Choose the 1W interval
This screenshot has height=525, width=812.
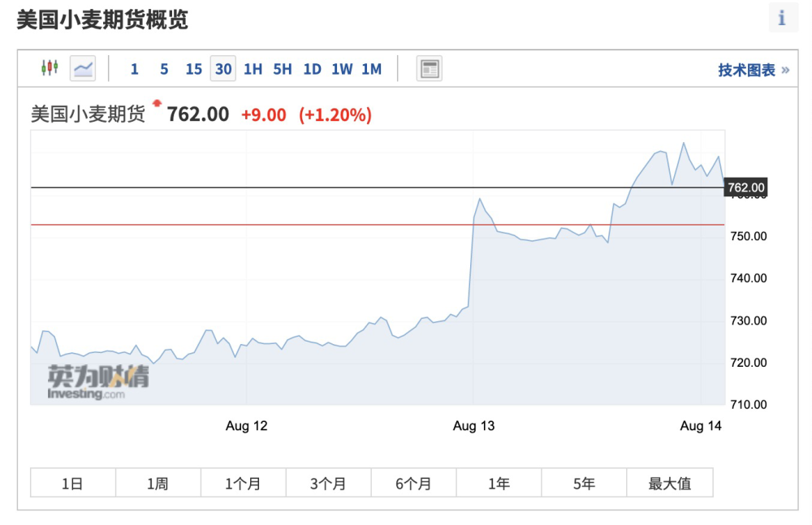[342, 69]
